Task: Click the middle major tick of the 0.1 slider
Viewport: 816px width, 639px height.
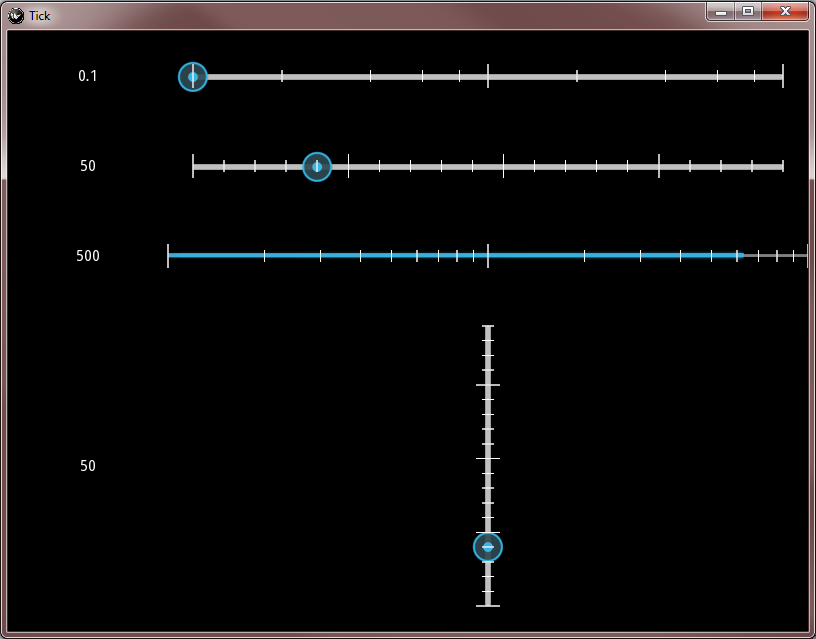Action: [x=488, y=76]
